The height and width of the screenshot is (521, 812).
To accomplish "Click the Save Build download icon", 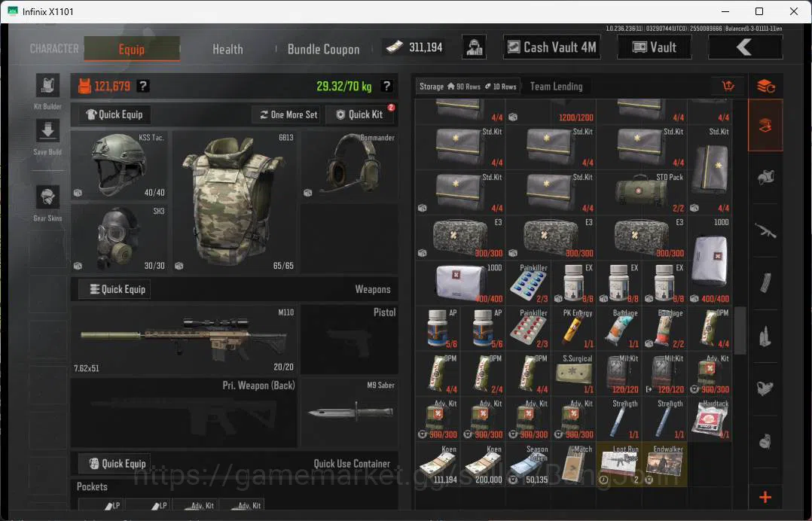I will (47, 131).
